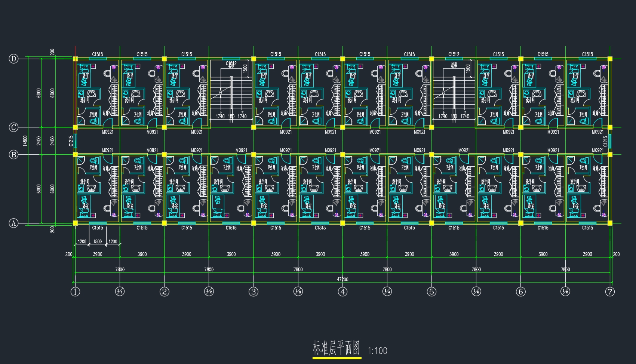Pick axis bubble number 5
This screenshot has height=364, width=636.
click(x=431, y=292)
